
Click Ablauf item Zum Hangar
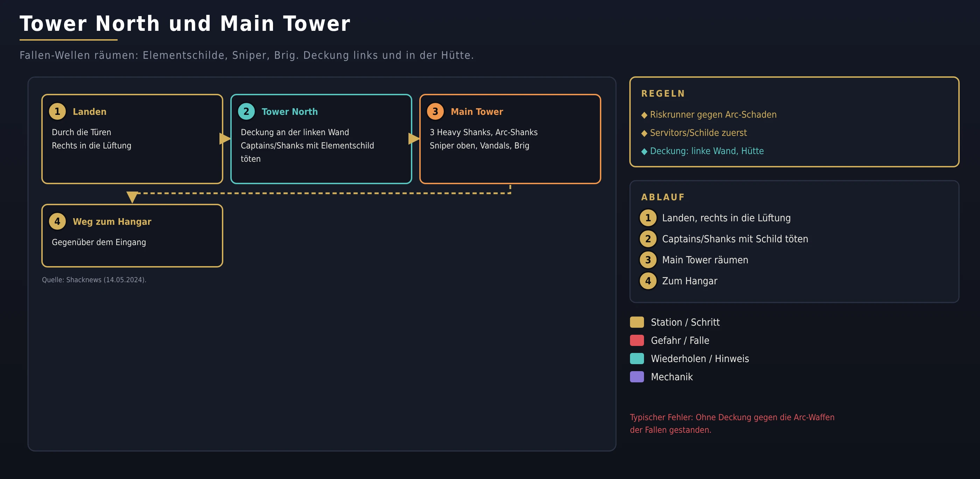(690, 281)
